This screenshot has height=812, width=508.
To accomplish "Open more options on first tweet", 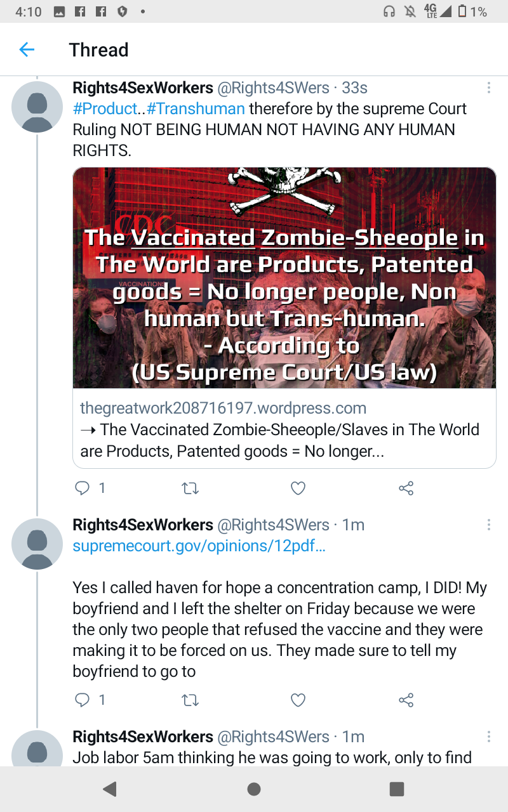I will (488, 88).
